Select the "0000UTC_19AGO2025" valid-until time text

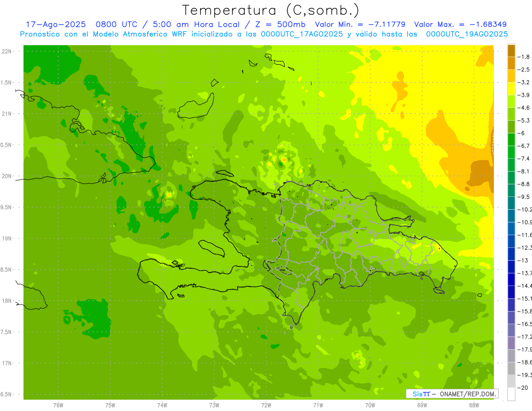point(467,34)
